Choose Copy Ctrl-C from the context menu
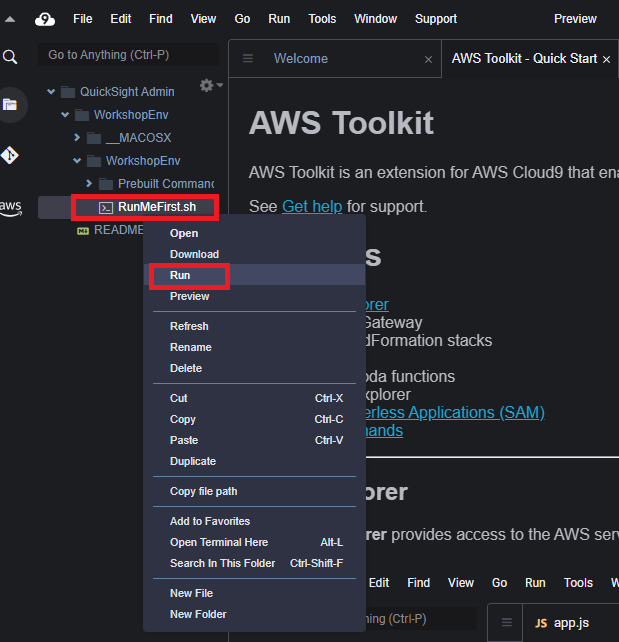The width and height of the screenshot is (619, 642). [254, 419]
